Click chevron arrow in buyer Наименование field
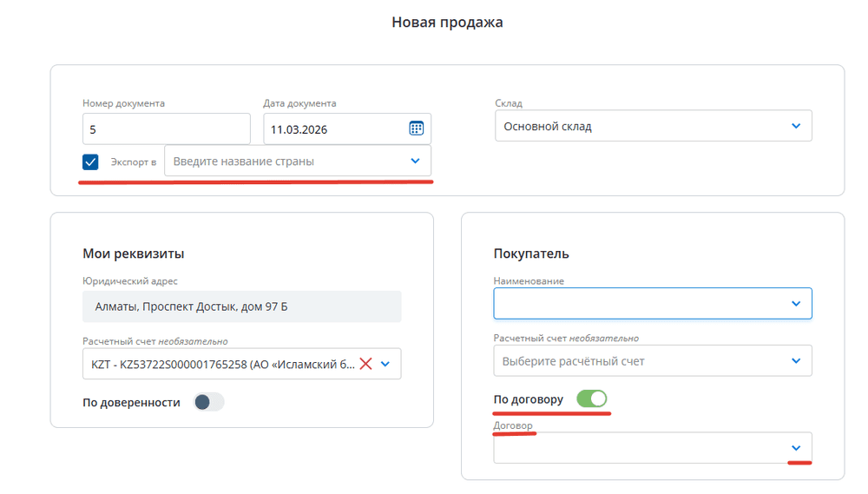This screenshot has width=868, height=494. pos(796,304)
